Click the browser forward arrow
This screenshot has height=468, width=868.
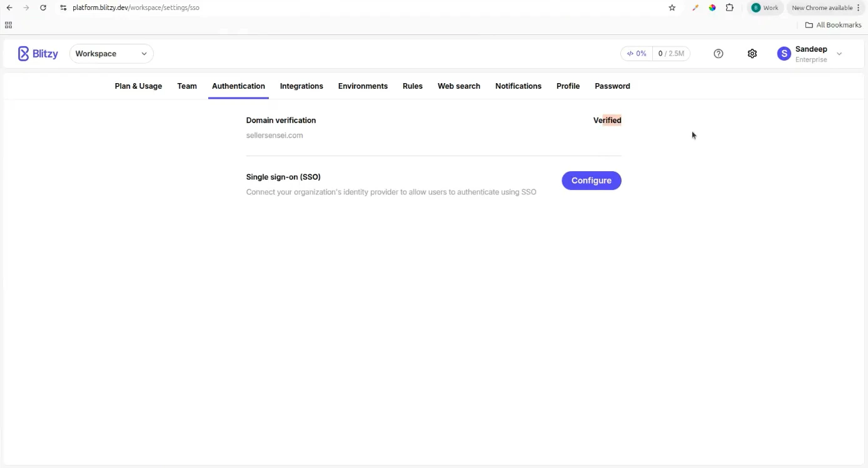pos(26,7)
